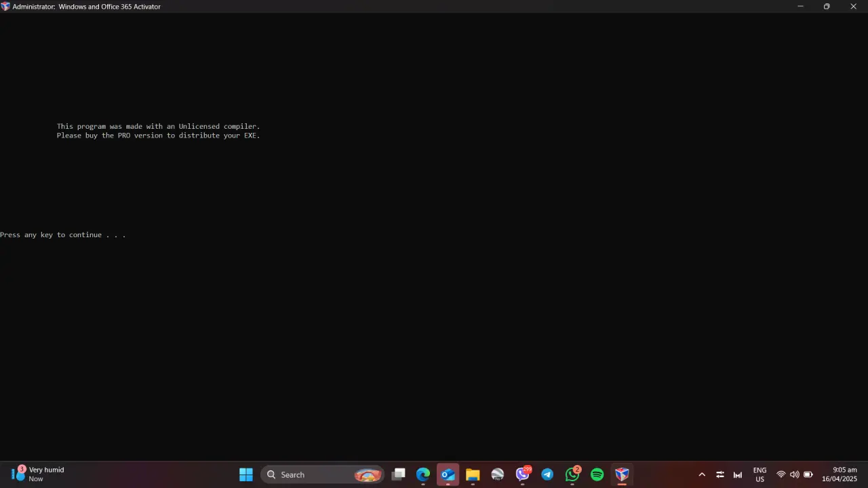Open Viber with the 299 badge
This screenshot has width=868, height=488.
[x=523, y=474]
